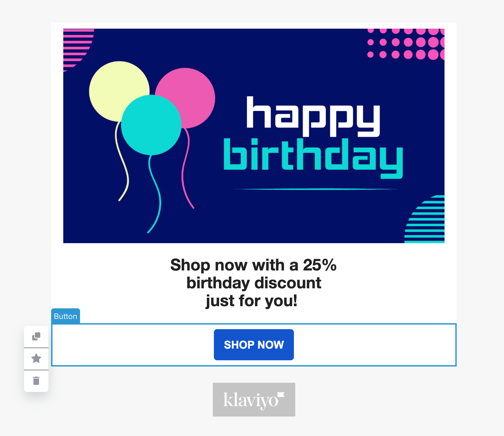
Task: Duplicate the selected Button block
Action: coord(36,336)
